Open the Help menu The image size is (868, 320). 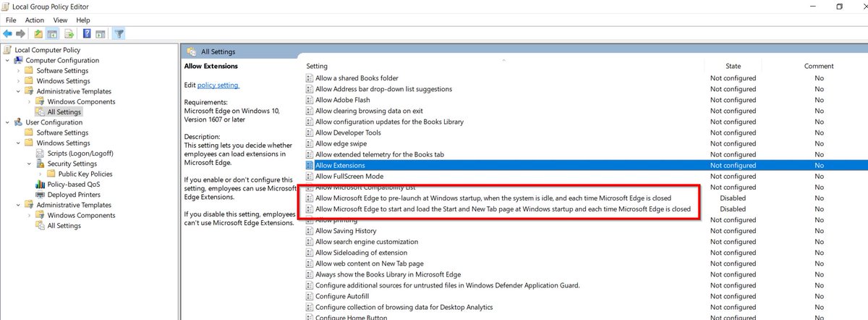(83, 20)
